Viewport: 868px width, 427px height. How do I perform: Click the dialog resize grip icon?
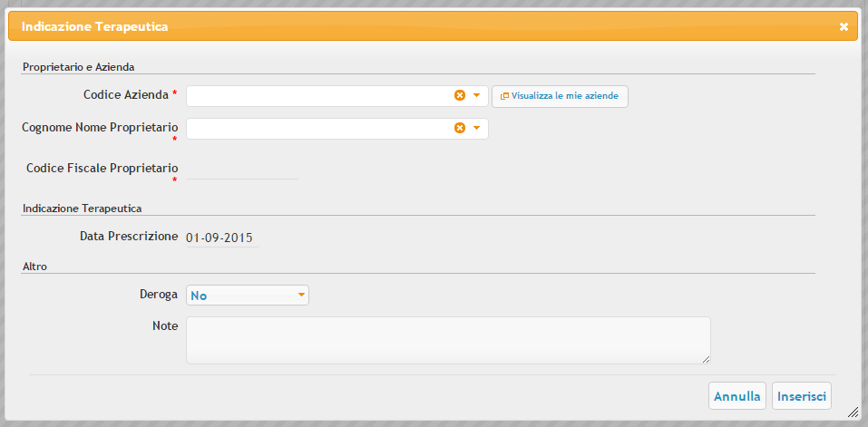tap(853, 412)
